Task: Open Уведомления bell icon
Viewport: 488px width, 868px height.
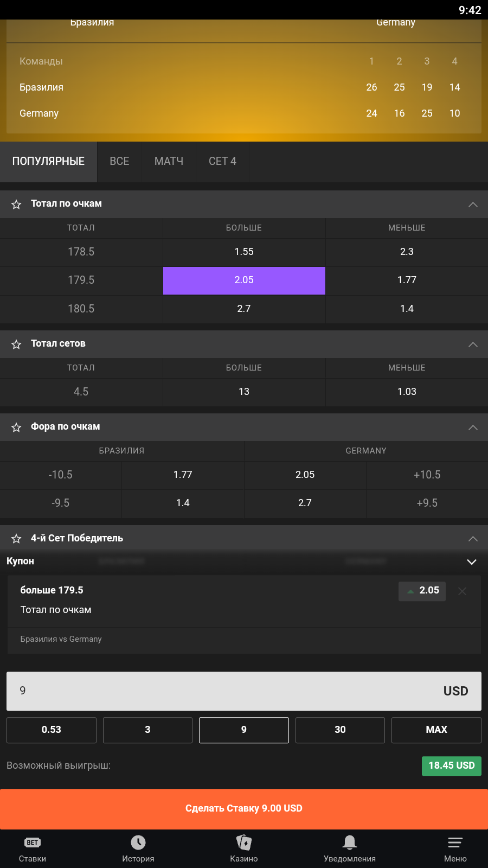Action: 350,843
